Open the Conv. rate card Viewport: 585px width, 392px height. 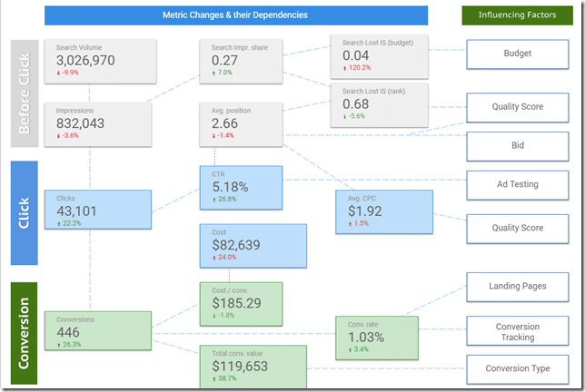click(x=376, y=338)
